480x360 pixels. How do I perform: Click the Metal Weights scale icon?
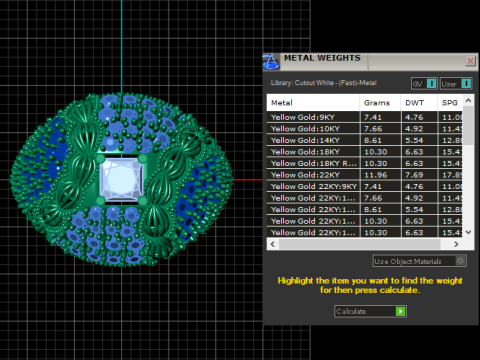point(271,62)
